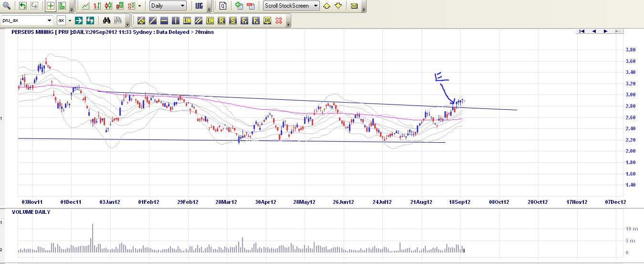
Task: Step chart forward with the right arrow
Action: pyautogui.click(x=606, y=31)
